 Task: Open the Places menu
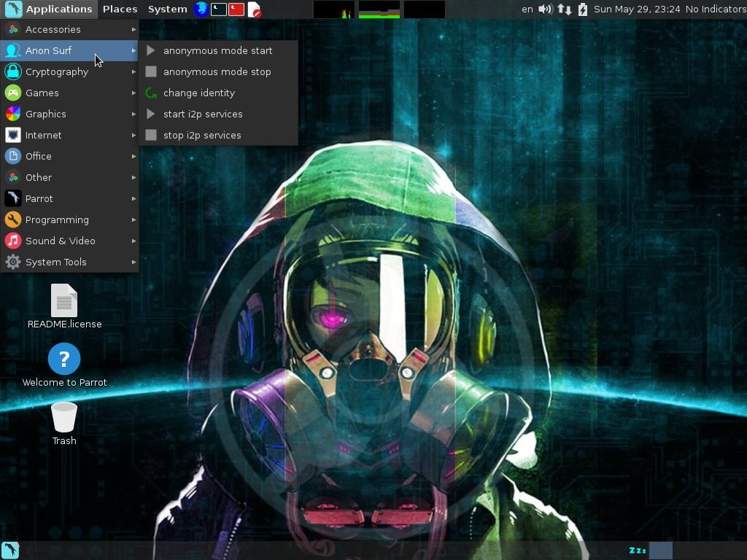(x=120, y=9)
